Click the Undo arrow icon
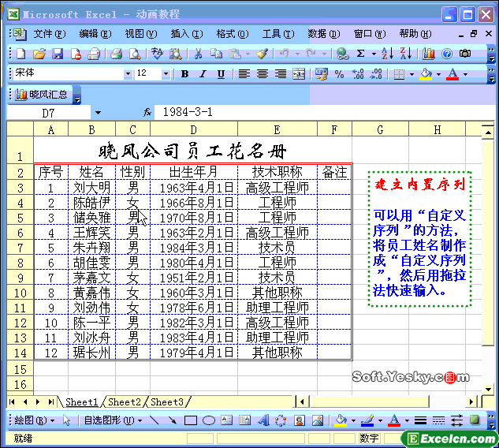Viewport: 499px width, 448px height. tap(285, 54)
